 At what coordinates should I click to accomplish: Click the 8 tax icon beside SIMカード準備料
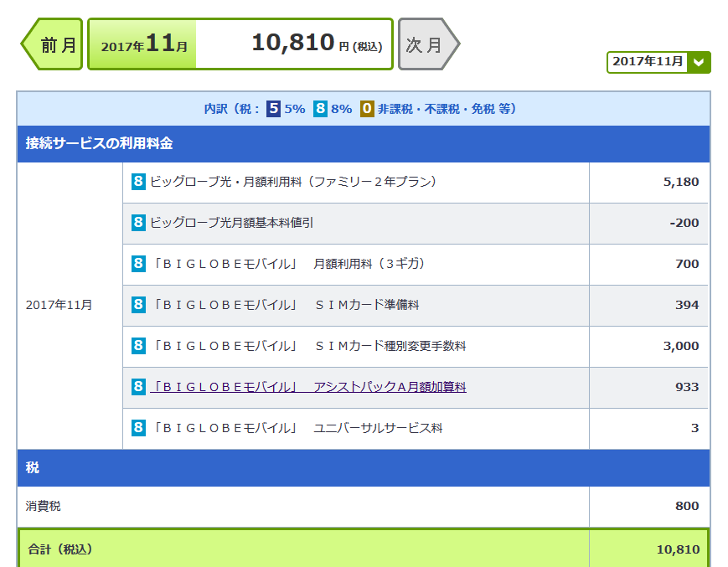(138, 305)
